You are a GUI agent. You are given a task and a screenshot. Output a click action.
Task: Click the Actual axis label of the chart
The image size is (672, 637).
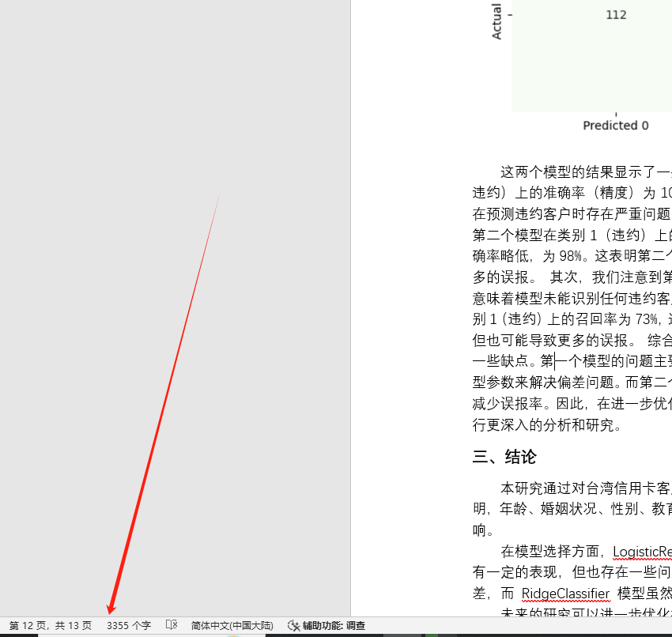click(496, 21)
